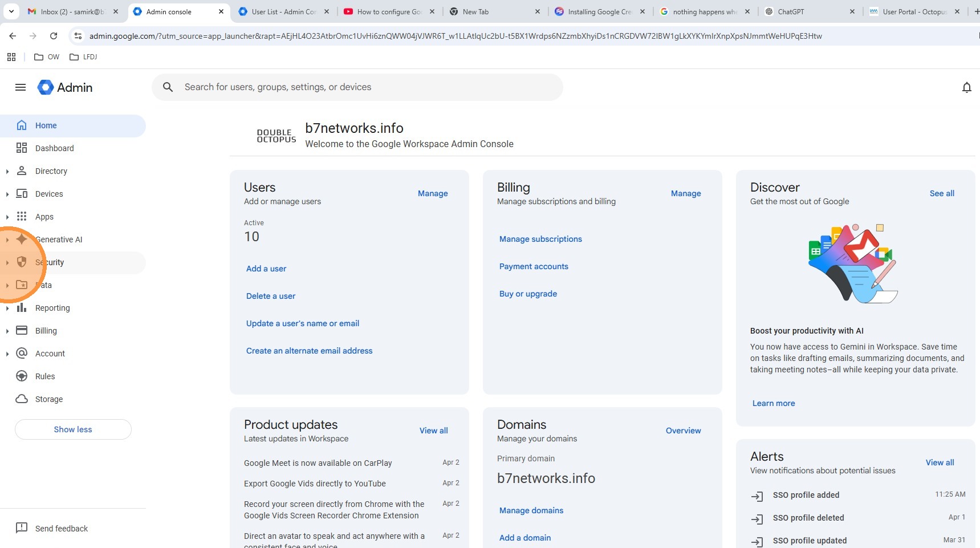Click the browser address bar URL
The height and width of the screenshot is (548, 980).
click(456, 36)
